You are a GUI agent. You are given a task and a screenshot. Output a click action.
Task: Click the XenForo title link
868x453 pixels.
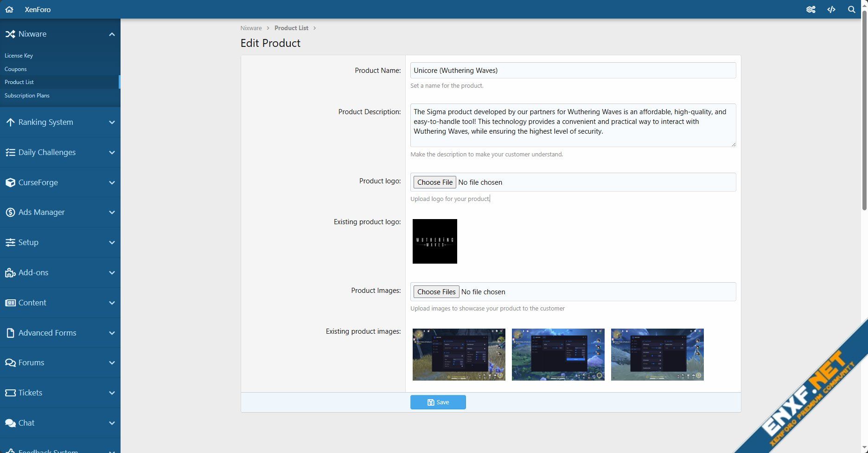point(38,9)
